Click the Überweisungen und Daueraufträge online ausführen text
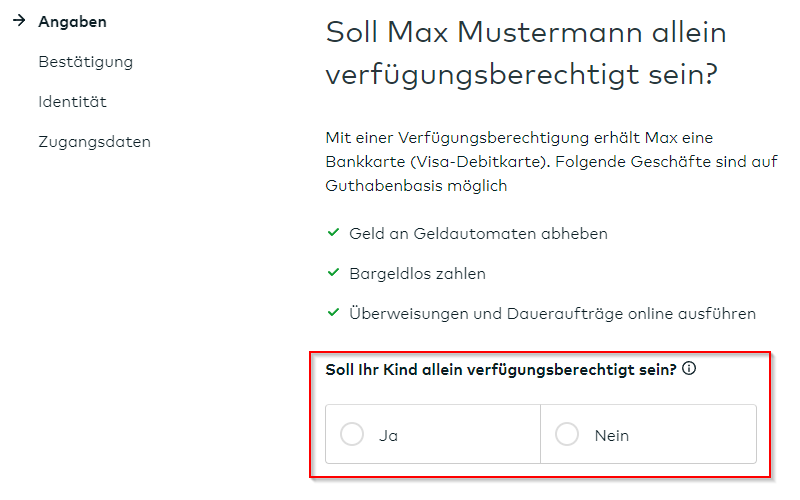The height and width of the screenshot is (500, 800). 552,313
